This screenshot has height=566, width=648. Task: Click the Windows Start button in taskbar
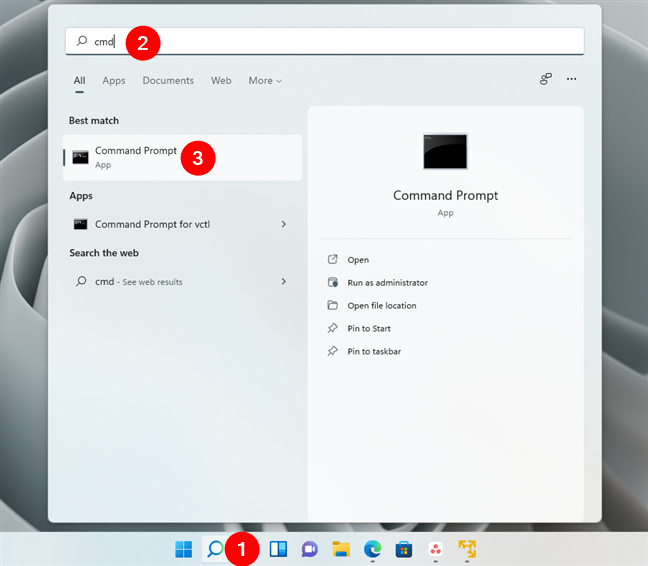pyautogui.click(x=184, y=548)
